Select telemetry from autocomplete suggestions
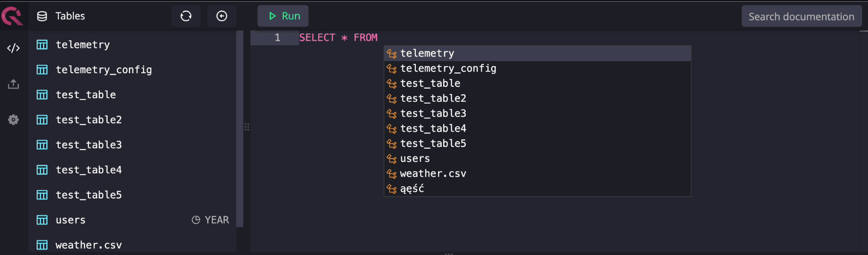Screen dimensions: 868x255 pos(427,53)
